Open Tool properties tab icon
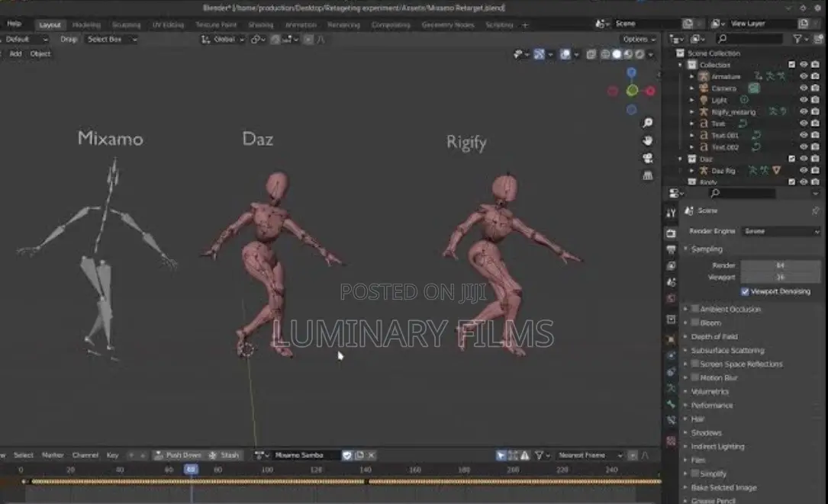 671,213
